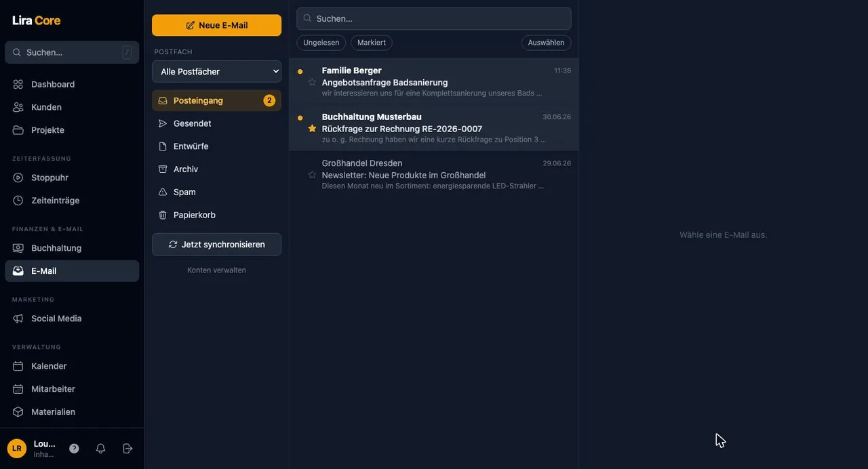Star the Familie Berger email
Image resolution: width=868 pixels, height=469 pixels.
[x=312, y=82]
